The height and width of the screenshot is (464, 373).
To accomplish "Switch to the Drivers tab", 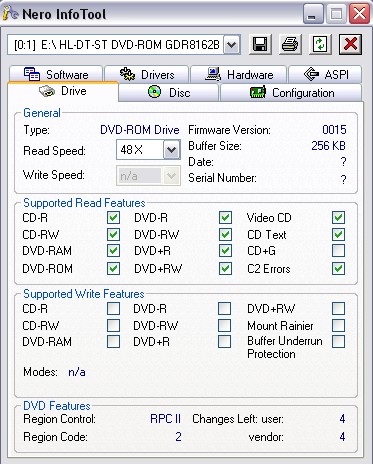I will coord(147,74).
